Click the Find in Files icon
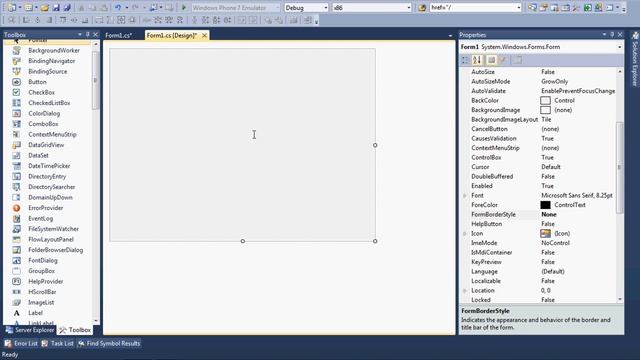The image size is (640, 360). pyautogui.click(x=422, y=8)
